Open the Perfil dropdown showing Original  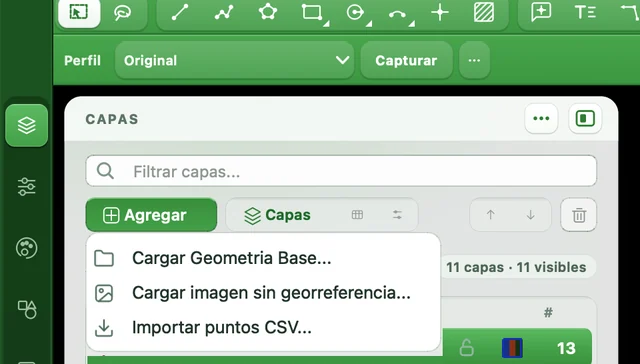click(x=234, y=60)
